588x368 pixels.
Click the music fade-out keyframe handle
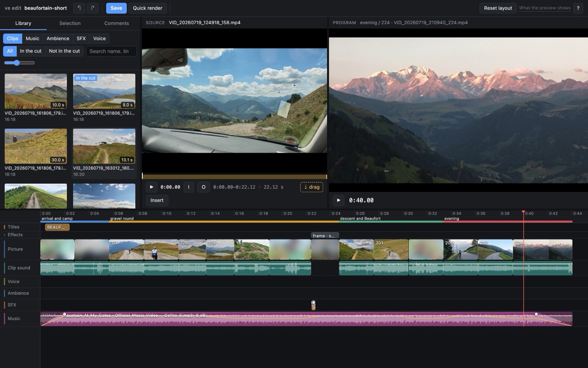tap(536, 314)
